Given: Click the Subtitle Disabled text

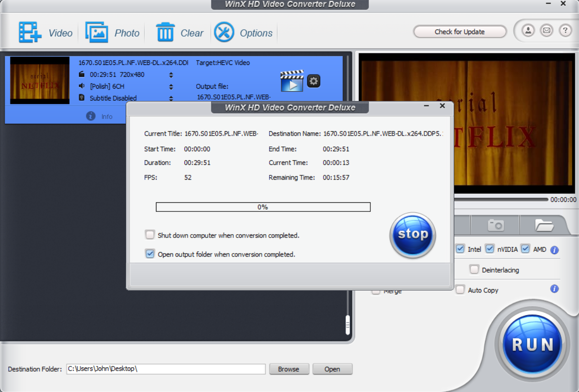Looking at the screenshot, I should click(x=113, y=98).
